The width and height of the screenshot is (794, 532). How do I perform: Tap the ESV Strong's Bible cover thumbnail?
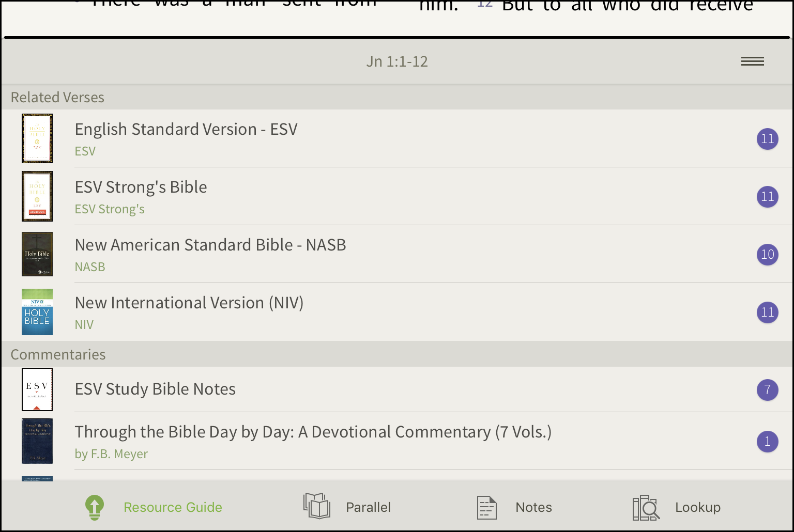click(x=37, y=196)
